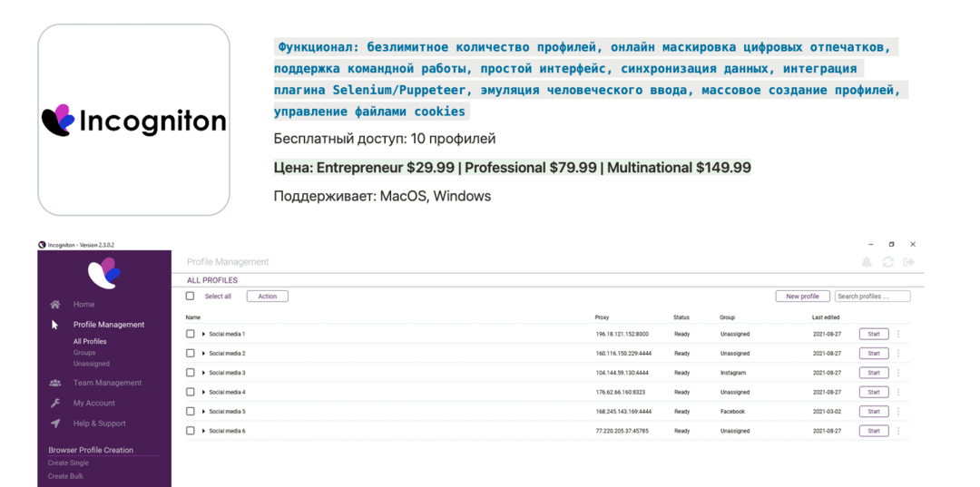
Task: Click the Status column header
Action: (681, 317)
